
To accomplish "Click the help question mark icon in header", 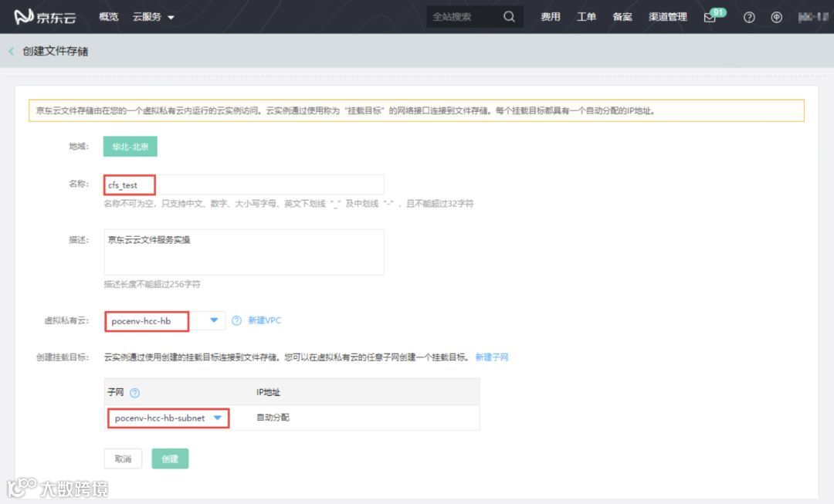I will point(749,18).
